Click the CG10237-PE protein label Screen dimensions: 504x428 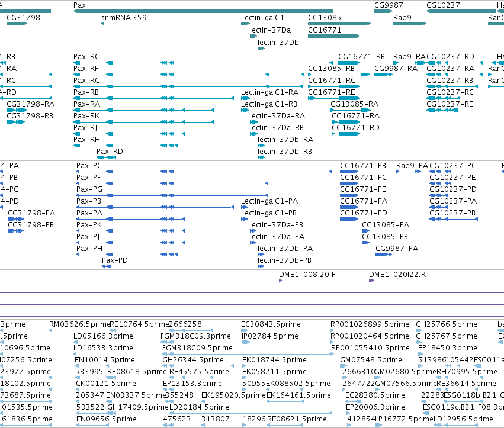[452, 178]
